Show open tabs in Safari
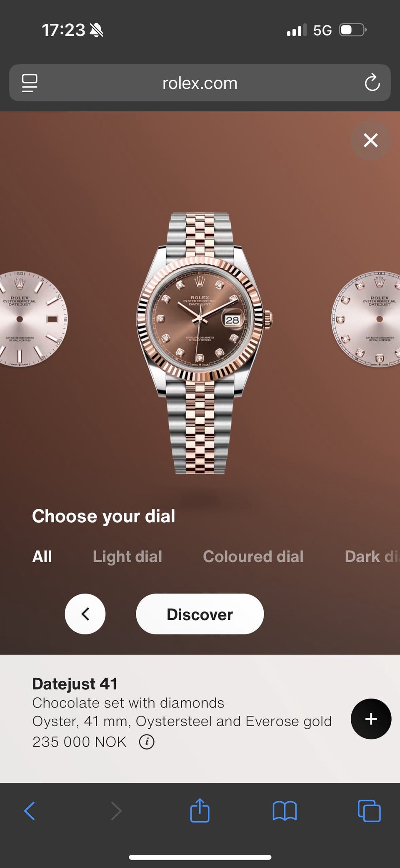Image resolution: width=400 pixels, height=868 pixels. pyautogui.click(x=369, y=811)
